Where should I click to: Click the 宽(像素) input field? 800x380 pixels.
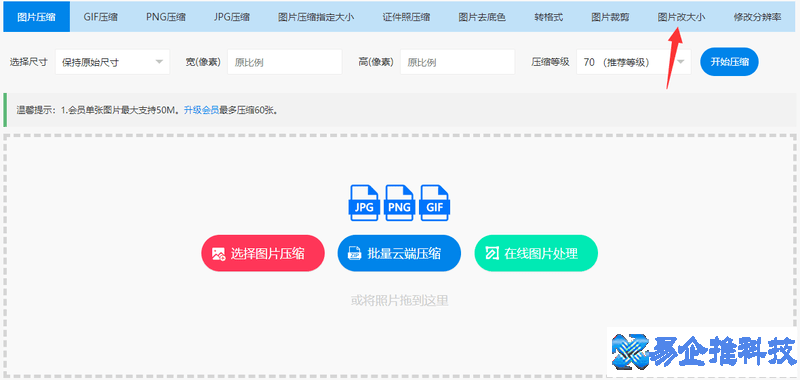pos(284,62)
